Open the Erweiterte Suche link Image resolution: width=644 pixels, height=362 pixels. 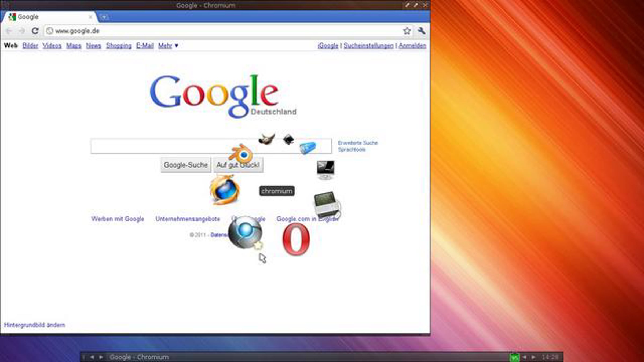[x=358, y=143]
